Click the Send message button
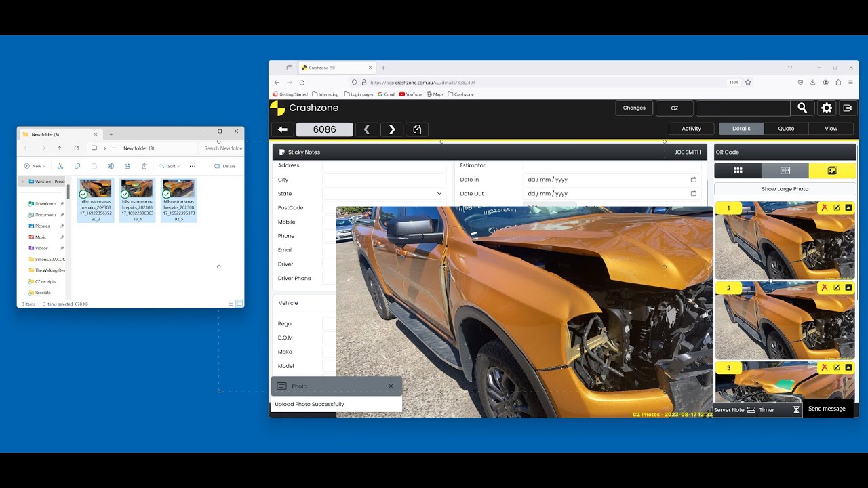Viewport: 868px width, 488px height. [x=827, y=409]
